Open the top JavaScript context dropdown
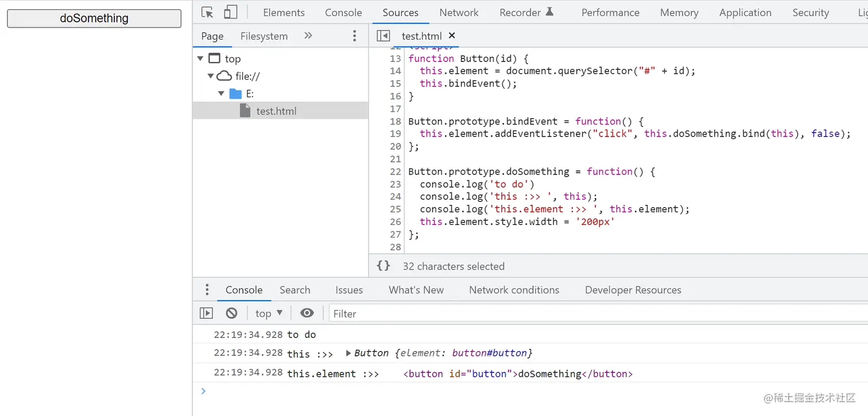Screen dimensions: 868x416 (269, 313)
